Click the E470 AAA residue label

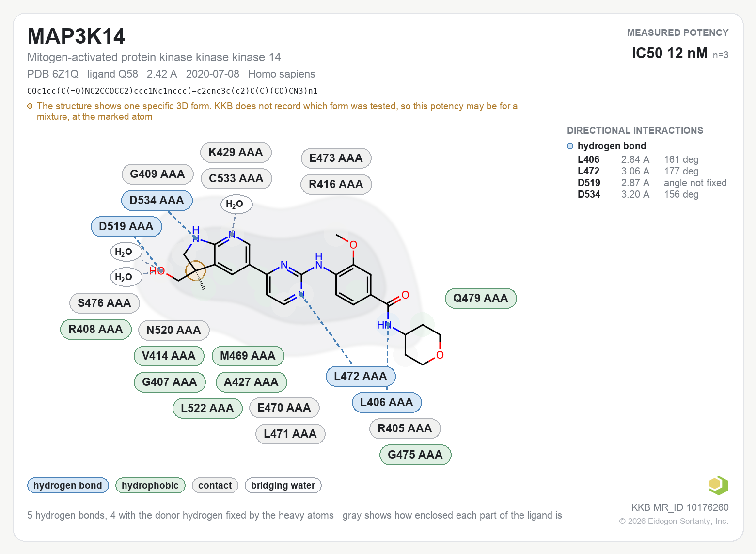[284, 408]
